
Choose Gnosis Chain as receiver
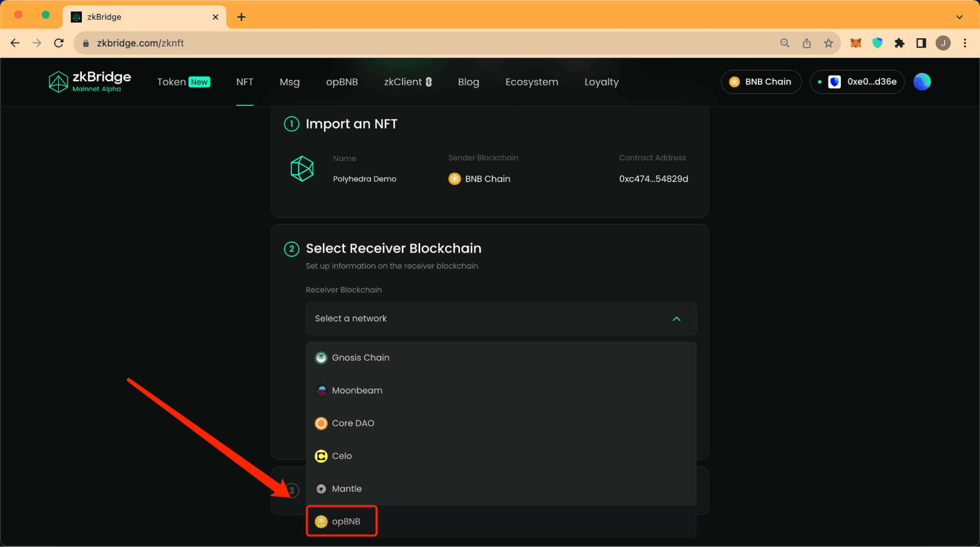pyautogui.click(x=501, y=358)
